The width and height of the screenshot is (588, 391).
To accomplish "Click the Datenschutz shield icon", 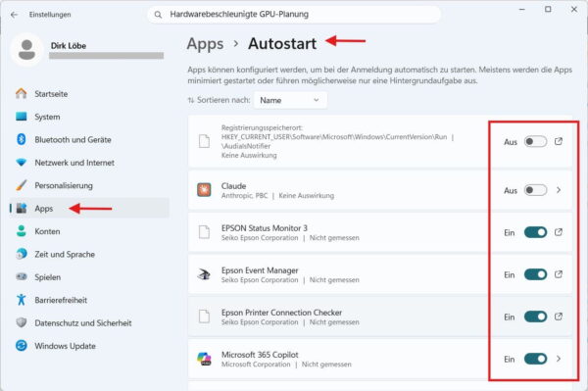I will click(x=22, y=322).
